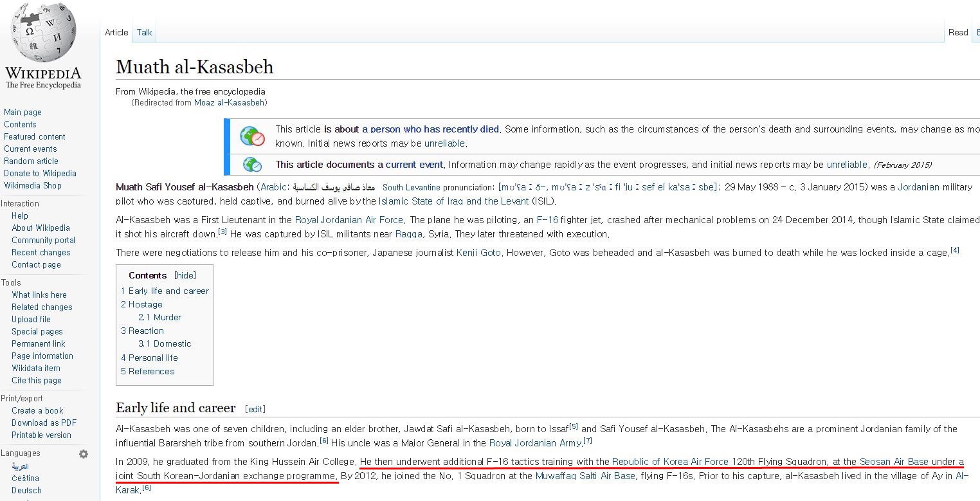Open citation reference [3]
Viewport: 980px width, 501px height.
pos(222,232)
